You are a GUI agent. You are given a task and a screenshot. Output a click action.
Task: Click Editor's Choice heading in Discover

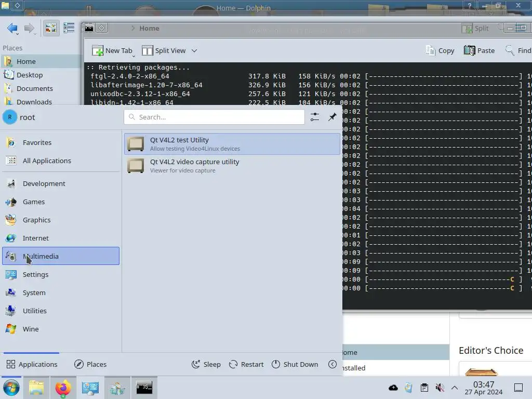click(491, 351)
